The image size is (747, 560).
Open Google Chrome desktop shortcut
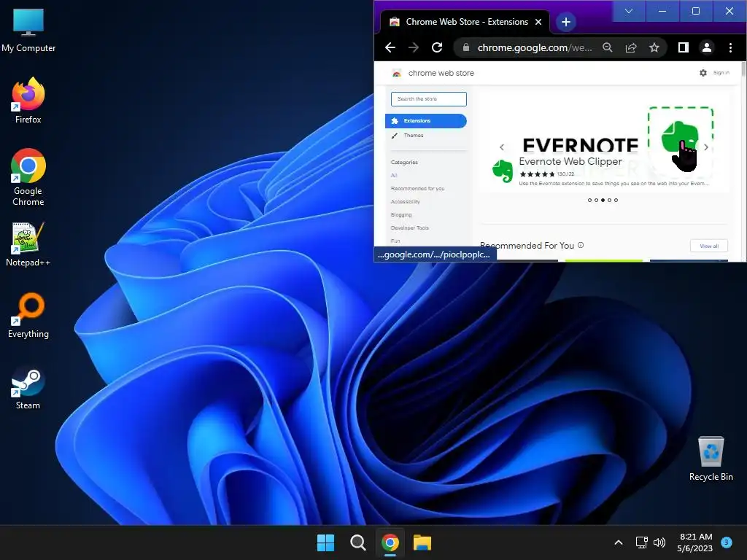click(28, 177)
